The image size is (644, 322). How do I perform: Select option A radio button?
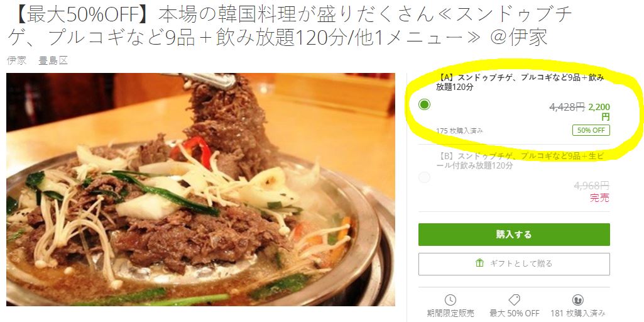(x=424, y=104)
